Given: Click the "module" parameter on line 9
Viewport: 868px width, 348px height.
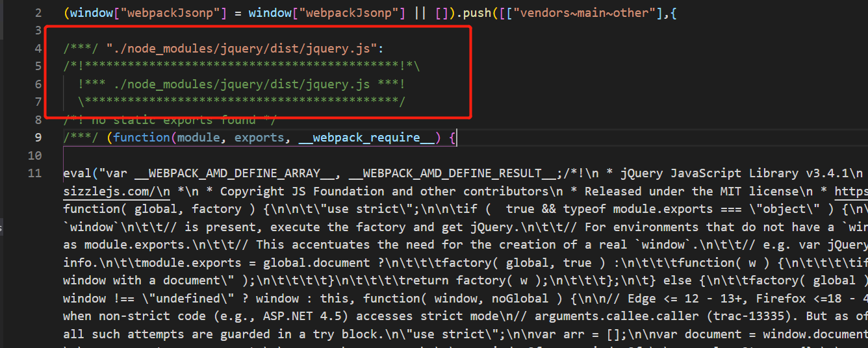Looking at the screenshot, I should coord(199,138).
